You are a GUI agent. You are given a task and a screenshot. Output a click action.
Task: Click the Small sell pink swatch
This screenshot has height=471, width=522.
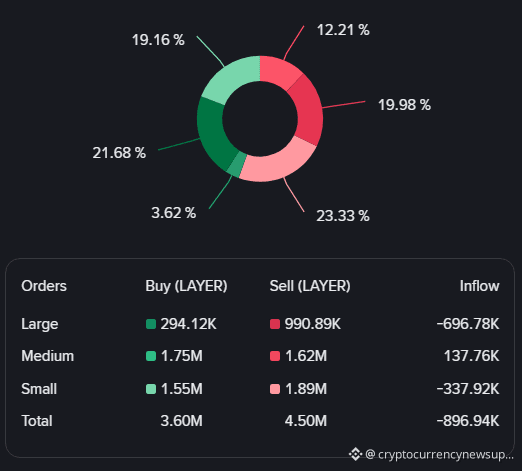pos(275,389)
